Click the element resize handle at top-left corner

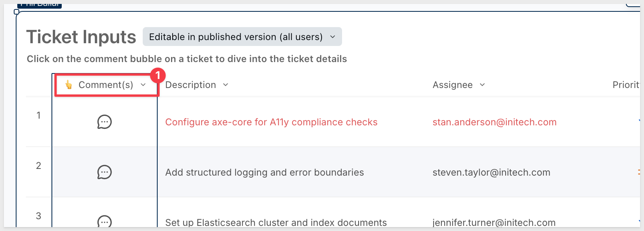[17, 12]
